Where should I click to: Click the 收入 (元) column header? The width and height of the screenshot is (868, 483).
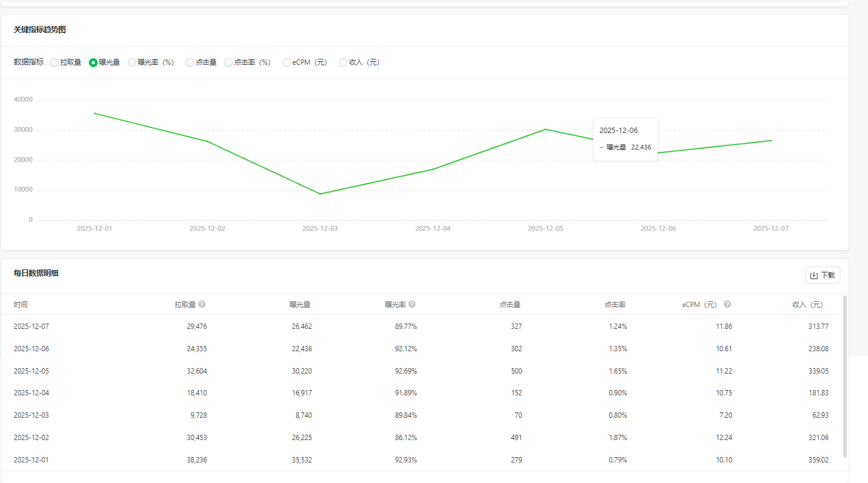807,305
